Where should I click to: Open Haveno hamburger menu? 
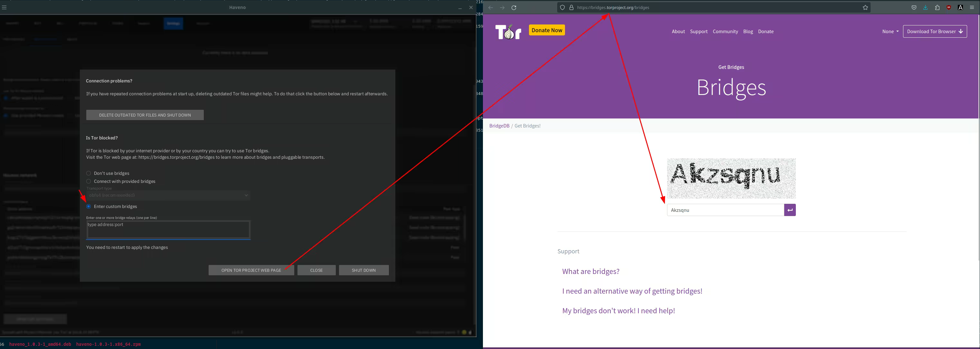4,7
